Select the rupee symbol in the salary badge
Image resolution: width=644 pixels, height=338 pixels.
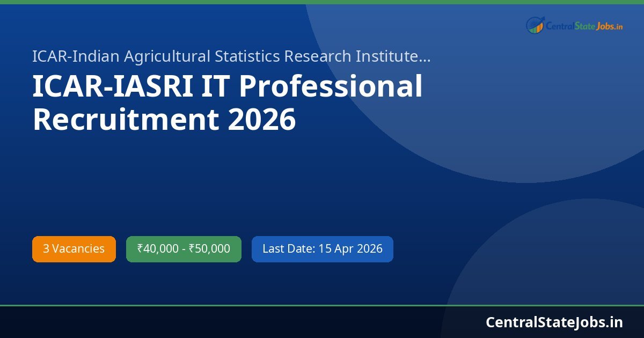(x=140, y=248)
